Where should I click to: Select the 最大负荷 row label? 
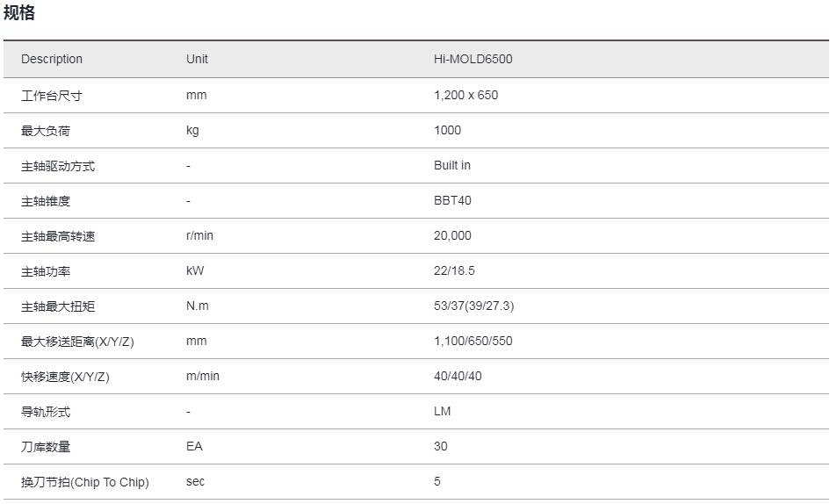tap(46, 131)
